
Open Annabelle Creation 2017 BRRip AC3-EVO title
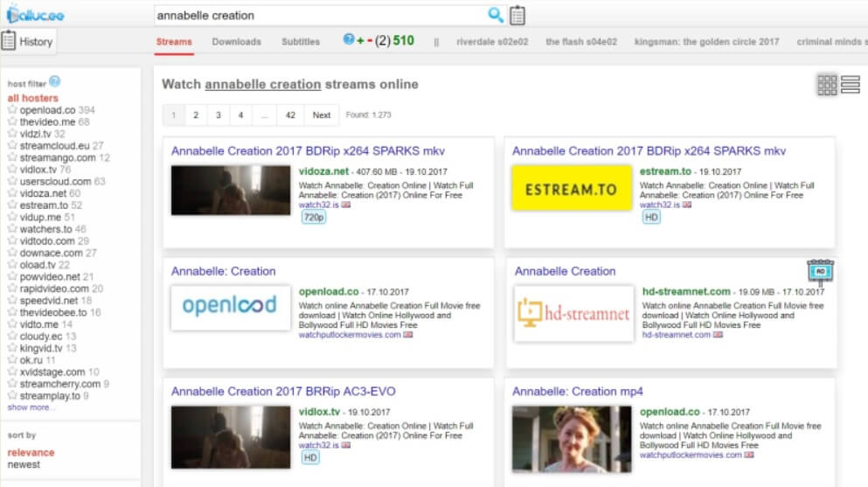tap(283, 391)
